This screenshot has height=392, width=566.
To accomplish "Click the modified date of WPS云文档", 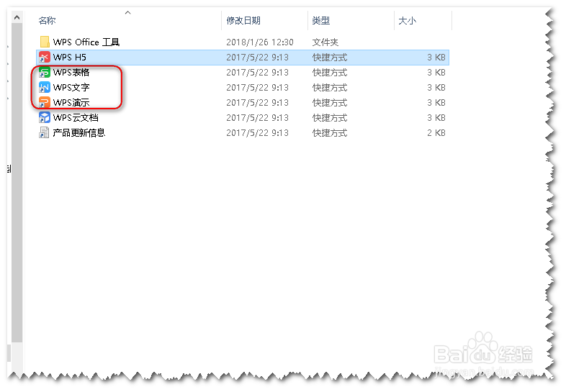I will click(x=257, y=118).
